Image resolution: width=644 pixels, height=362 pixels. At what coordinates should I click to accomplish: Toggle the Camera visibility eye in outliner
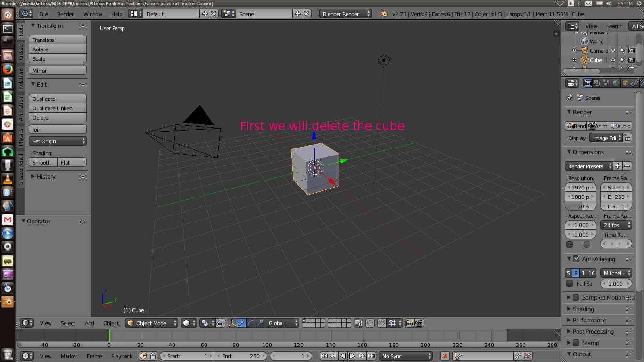(613, 50)
